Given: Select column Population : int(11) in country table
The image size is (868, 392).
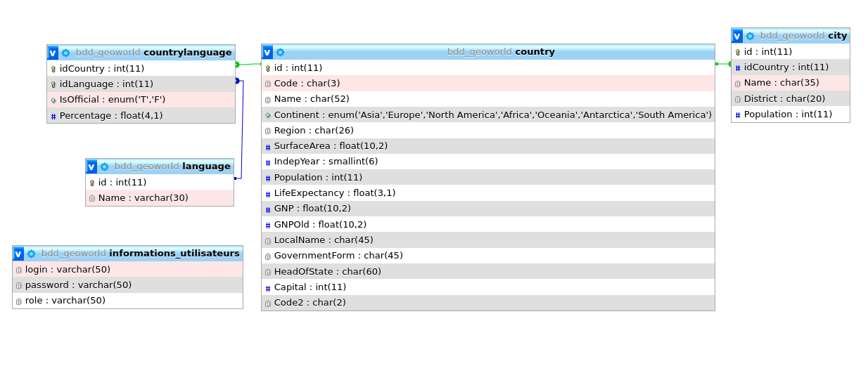Looking at the screenshot, I should coord(488,178).
